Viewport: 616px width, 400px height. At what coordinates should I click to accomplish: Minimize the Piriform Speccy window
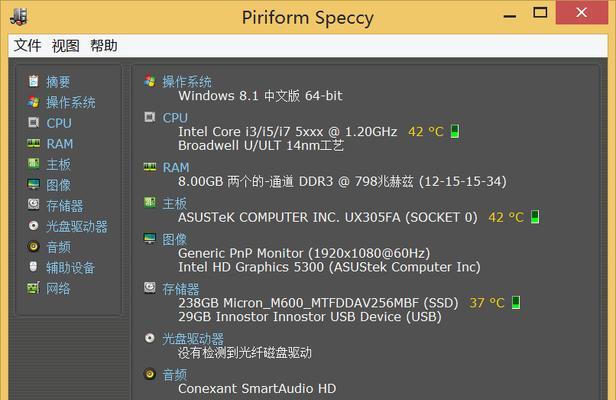[510, 16]
